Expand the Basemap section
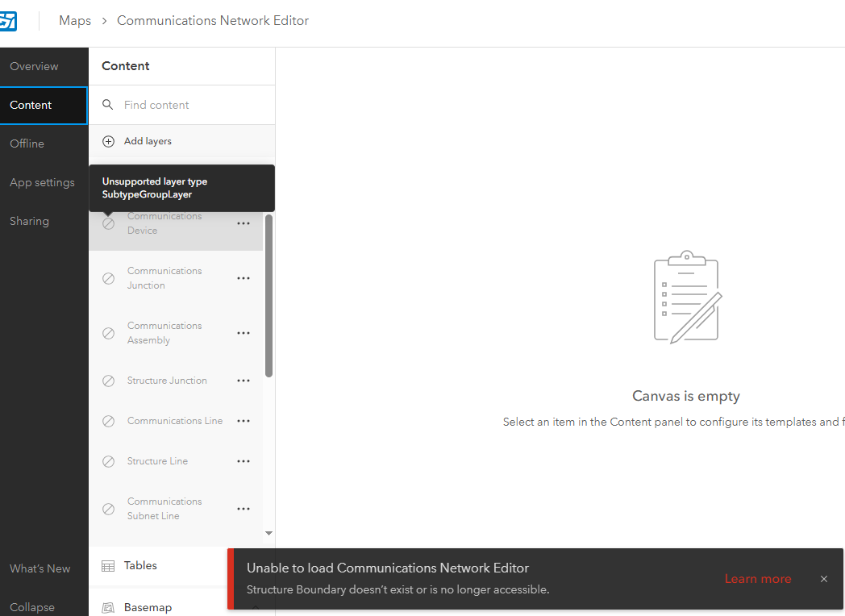The height and width of the screenshot is (616, 845). (x=158, y=608)
